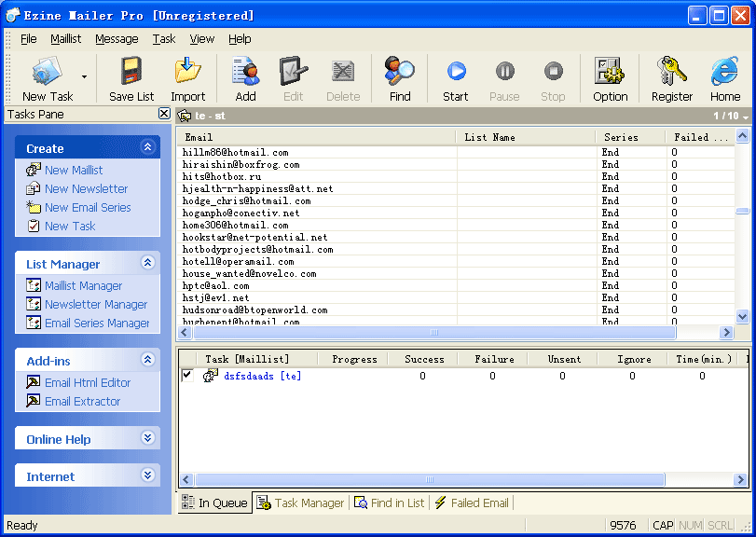Image resolution: width=756 pixels, height=537 pixels.
Task: Click the Email Extractor icon
Action: click(34, 401)
